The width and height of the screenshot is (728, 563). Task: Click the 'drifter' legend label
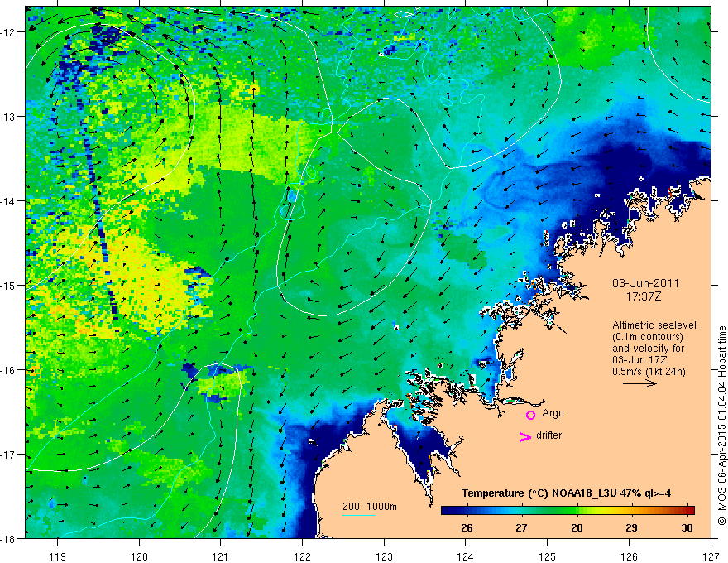tap(548, 435)
